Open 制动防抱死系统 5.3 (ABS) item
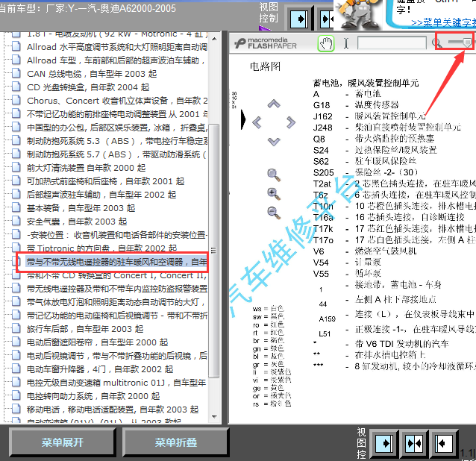 [x=117, y=141]
